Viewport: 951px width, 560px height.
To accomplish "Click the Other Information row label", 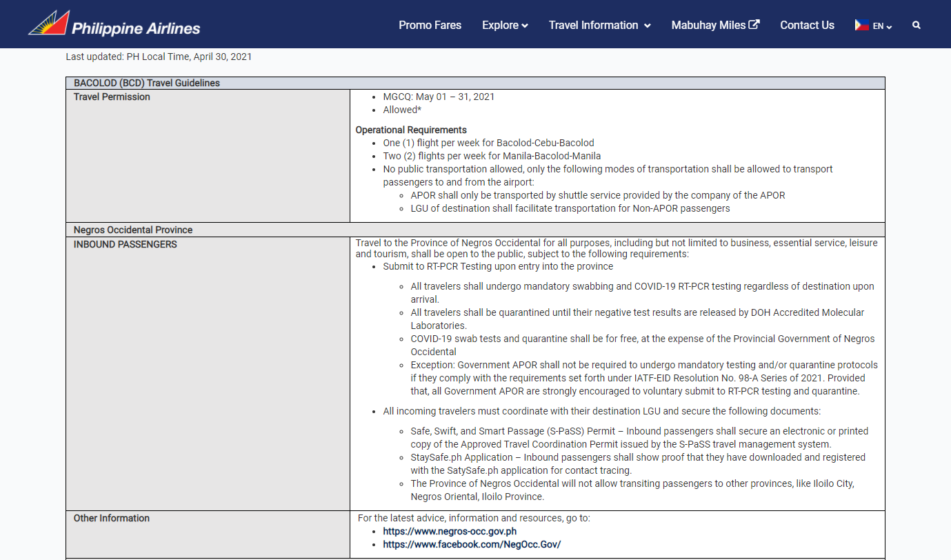I will [x=112, y=518].
